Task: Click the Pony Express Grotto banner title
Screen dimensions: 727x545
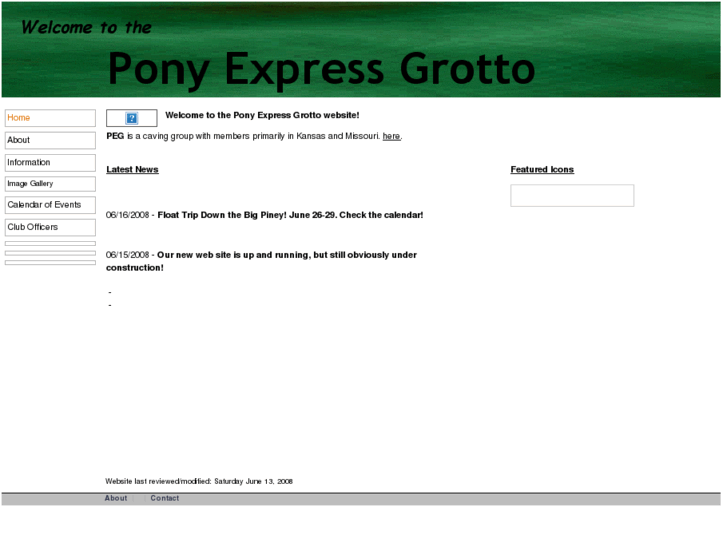Action: pyautogui.click(x=321, y=69)
